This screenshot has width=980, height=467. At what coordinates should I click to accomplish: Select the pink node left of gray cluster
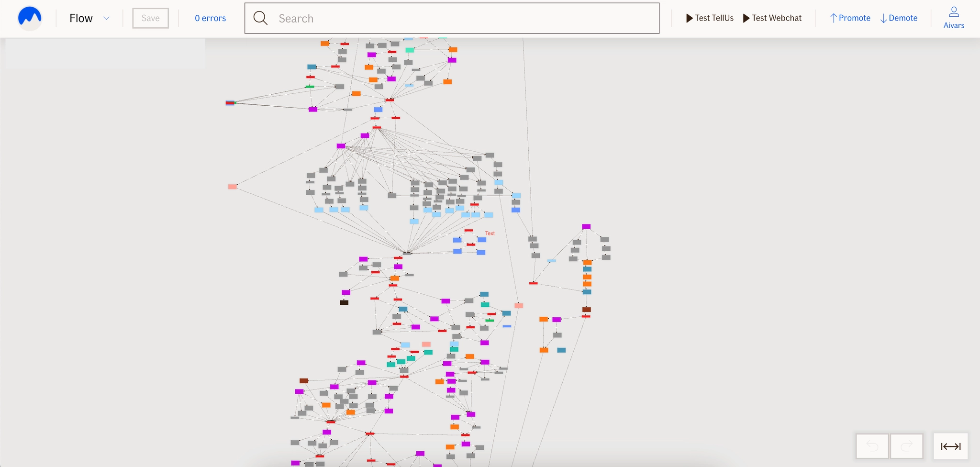(233, 187)
